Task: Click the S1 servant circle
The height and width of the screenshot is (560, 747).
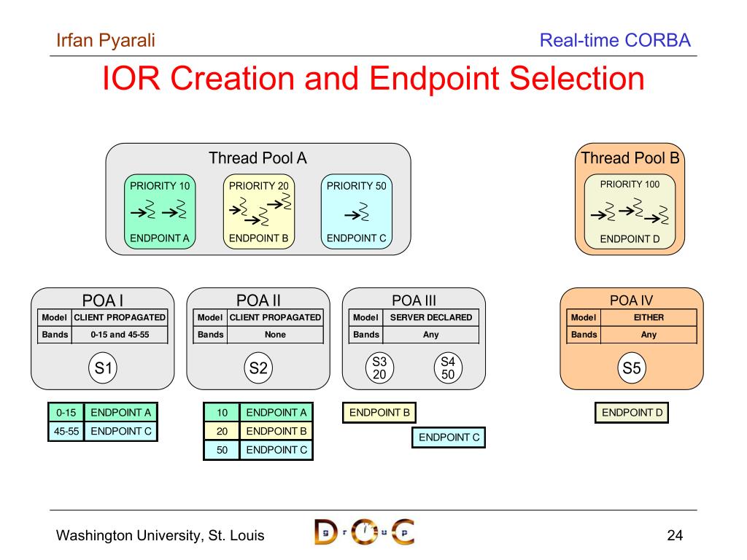Action: [x=103, y=367]
